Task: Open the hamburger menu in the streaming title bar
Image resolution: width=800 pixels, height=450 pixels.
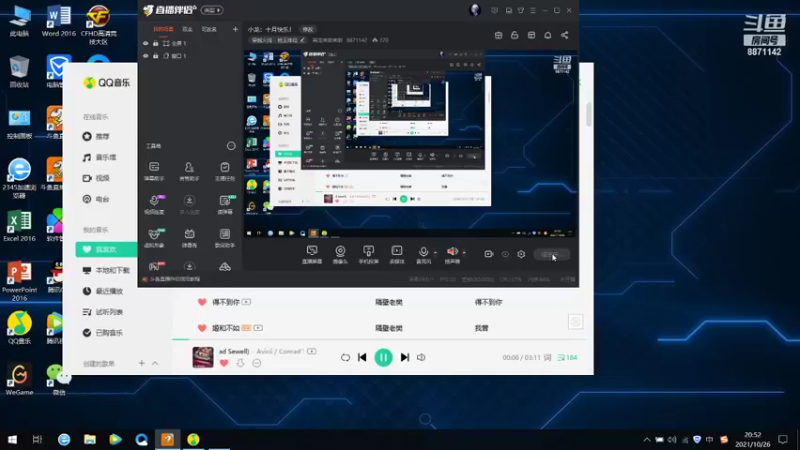Action: [x=533, y=10]
